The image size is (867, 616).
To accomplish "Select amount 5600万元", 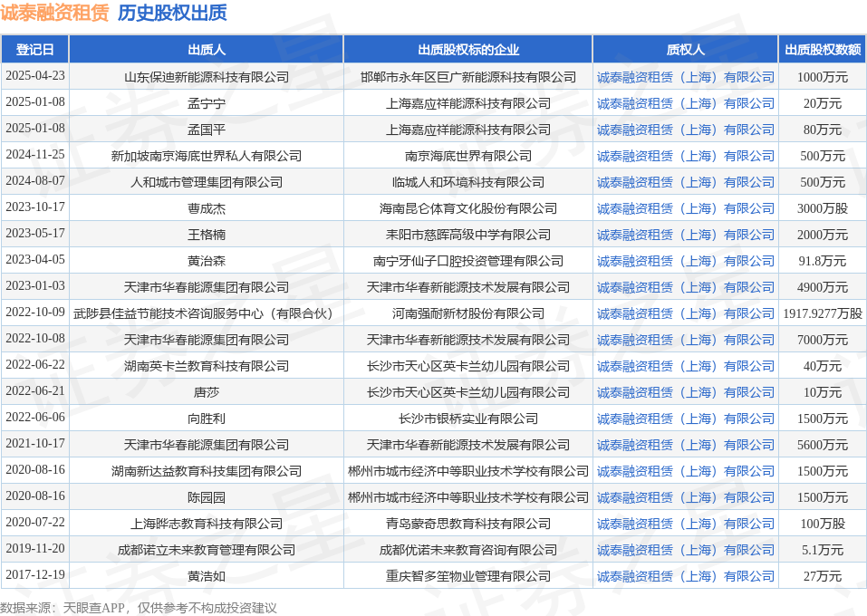I will click(x=823, y=445).
